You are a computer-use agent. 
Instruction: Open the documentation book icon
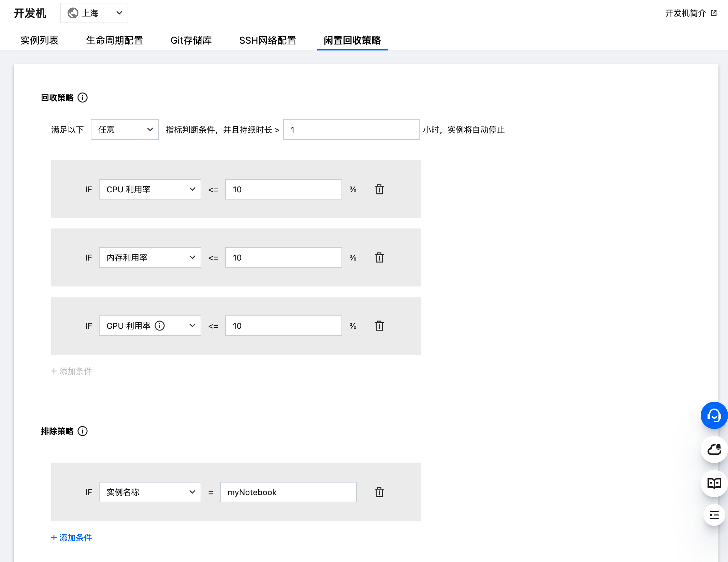click(x=714, y=483)
